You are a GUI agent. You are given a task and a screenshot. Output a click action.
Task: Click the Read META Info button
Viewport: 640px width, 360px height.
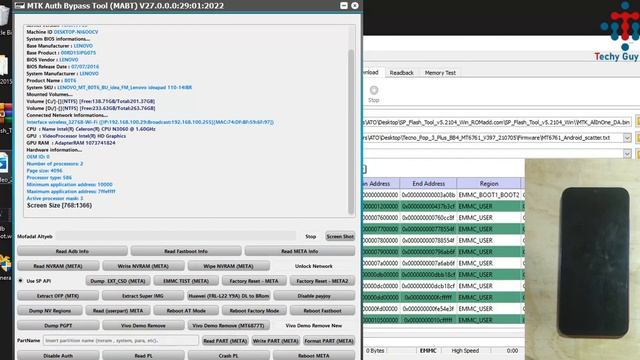coord(300,251)
